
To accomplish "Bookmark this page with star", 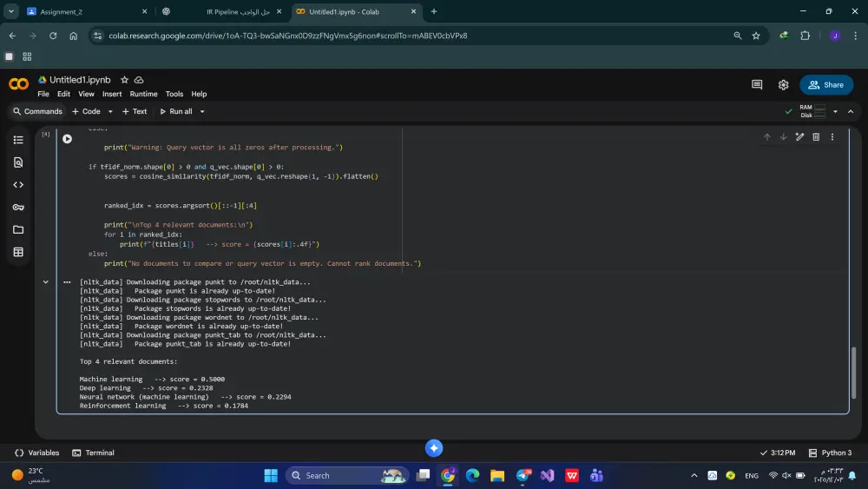I will click(756, 36).
